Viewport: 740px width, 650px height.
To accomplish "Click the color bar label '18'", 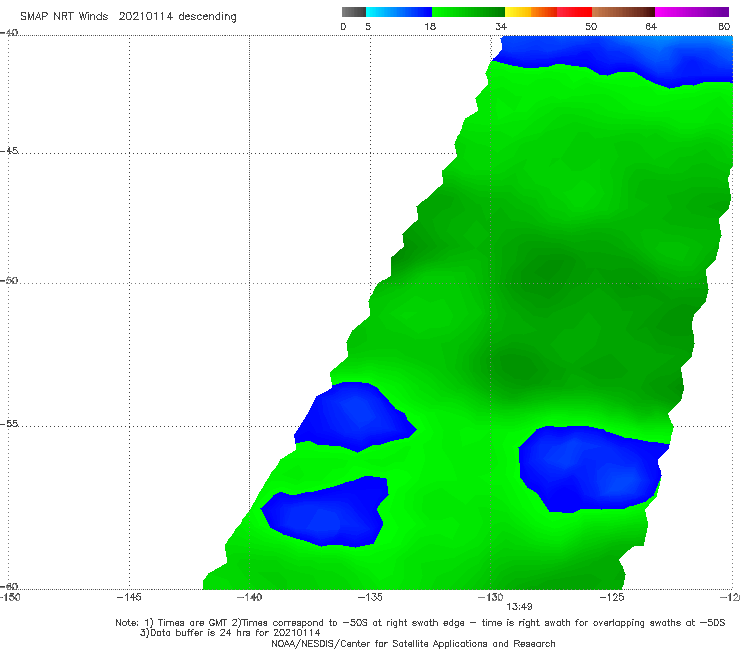I will point(430,27).
